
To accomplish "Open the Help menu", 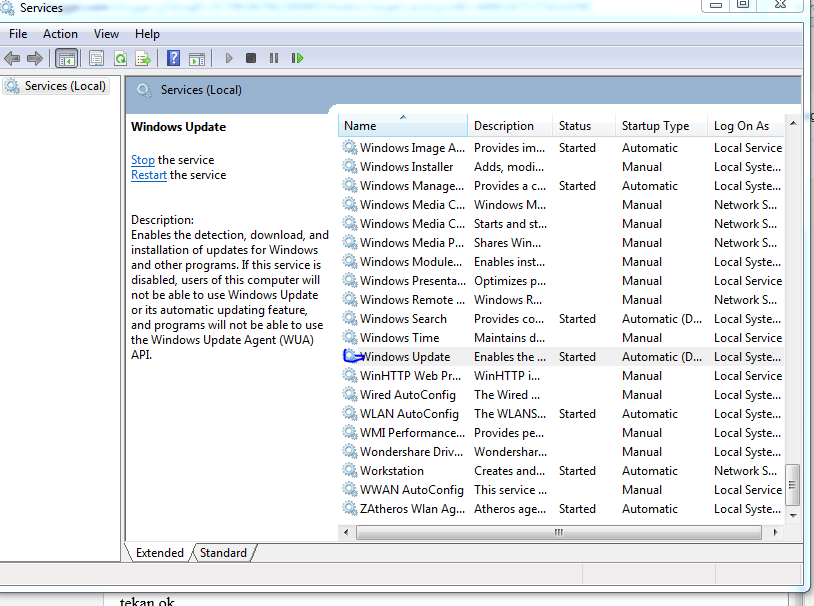I will [147, 34].
